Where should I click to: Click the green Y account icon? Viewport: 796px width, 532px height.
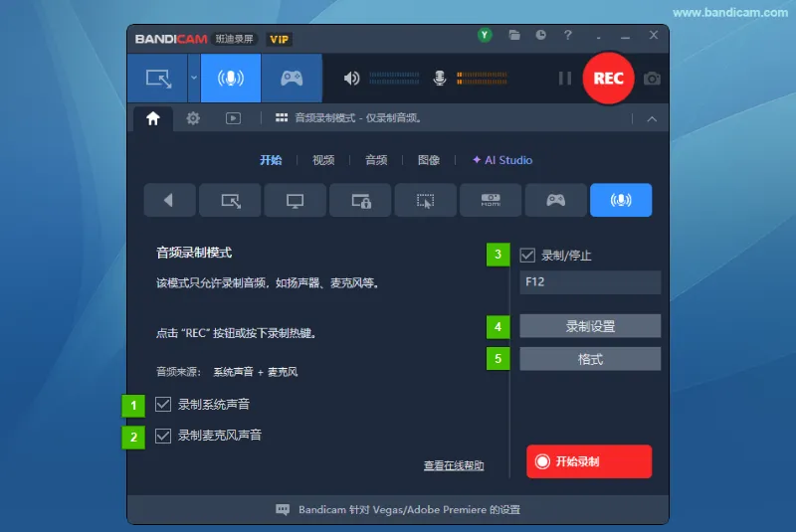[485, 35]
